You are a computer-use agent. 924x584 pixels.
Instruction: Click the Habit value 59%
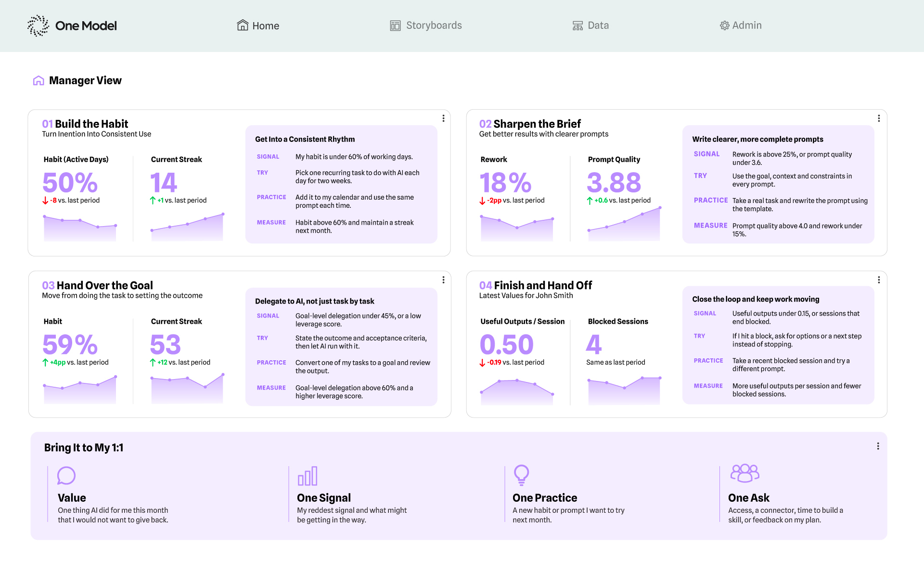70,344
